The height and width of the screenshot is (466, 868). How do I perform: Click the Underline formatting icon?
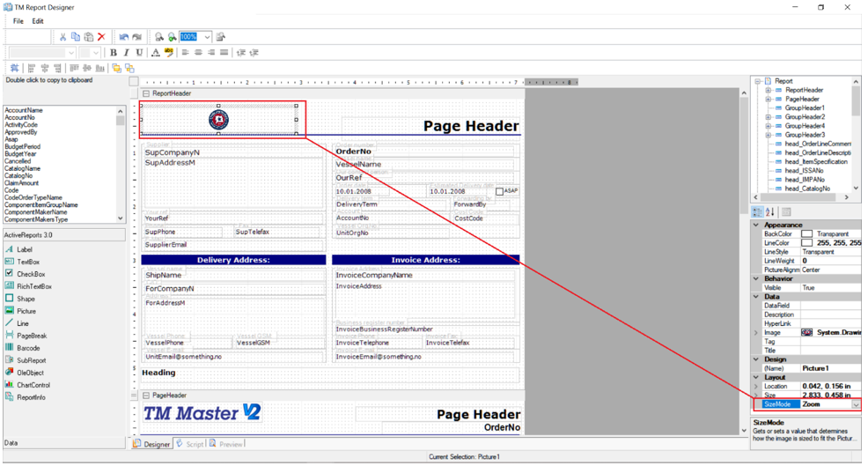point(139,53)
